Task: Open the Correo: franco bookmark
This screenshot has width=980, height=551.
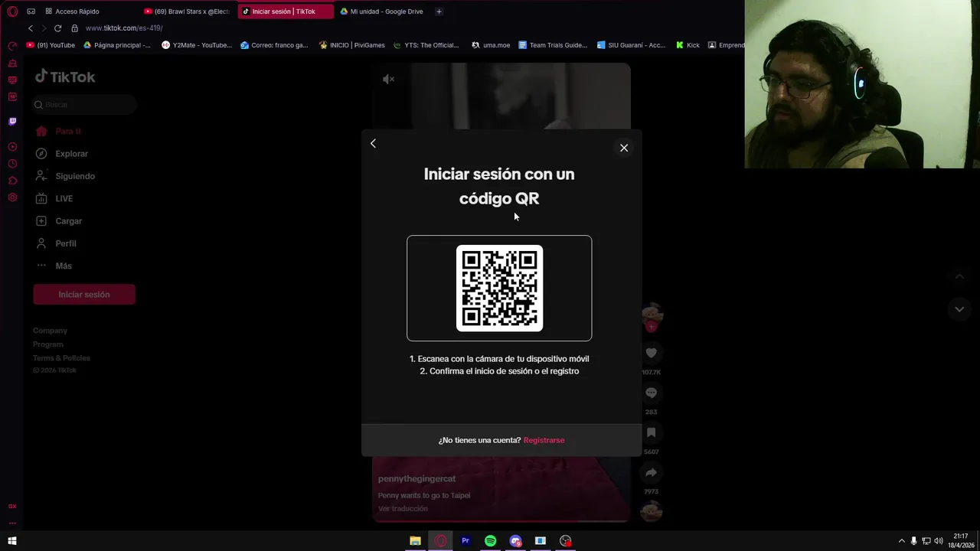Action: pyautogui.click(x=274, y=45)
